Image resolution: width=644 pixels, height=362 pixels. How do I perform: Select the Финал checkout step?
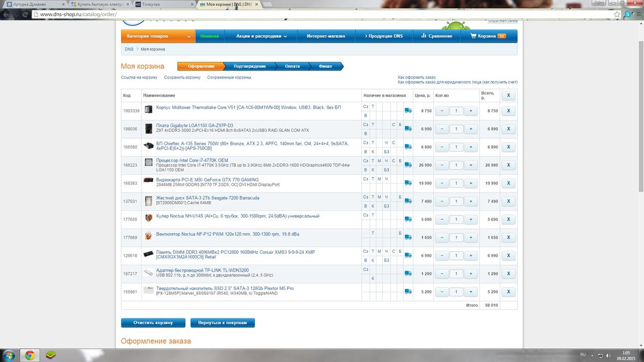point(325,66)
